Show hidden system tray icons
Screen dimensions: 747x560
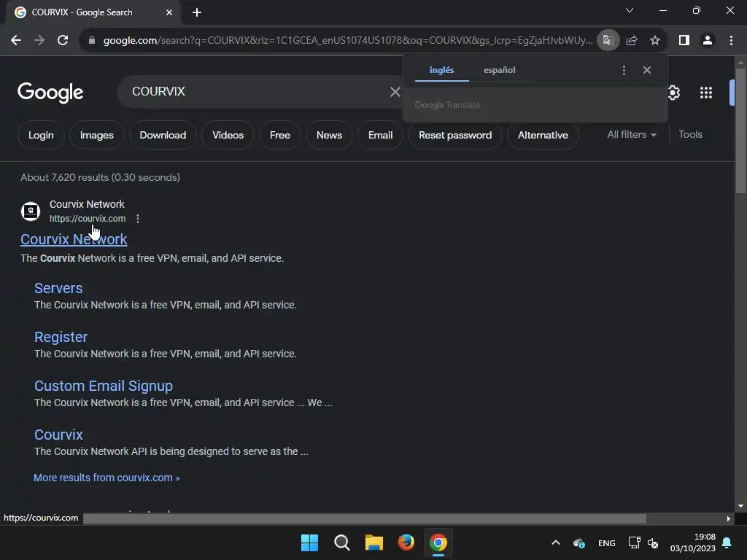point(555,542)
